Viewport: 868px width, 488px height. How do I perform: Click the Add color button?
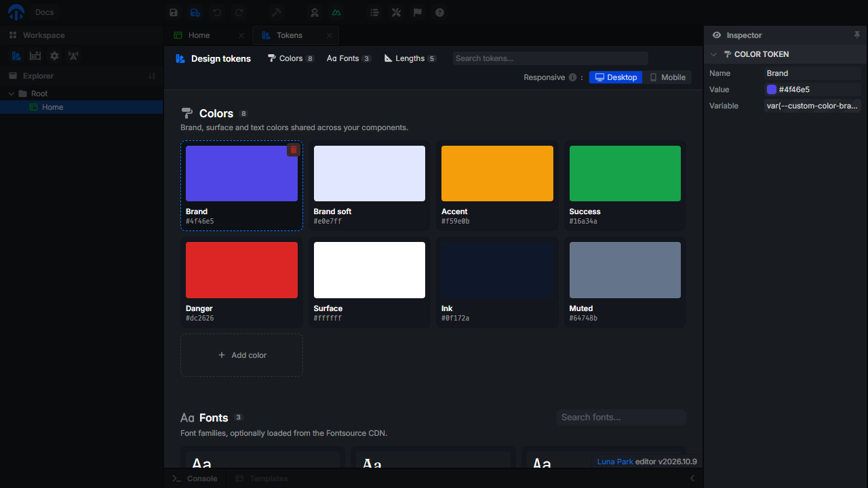click(x=241, y=355)
